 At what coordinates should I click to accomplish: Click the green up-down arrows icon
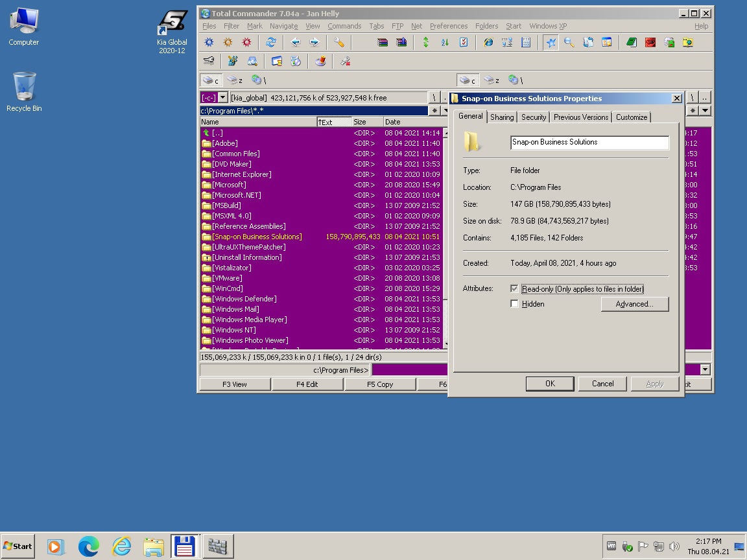(x=426, y=42)
